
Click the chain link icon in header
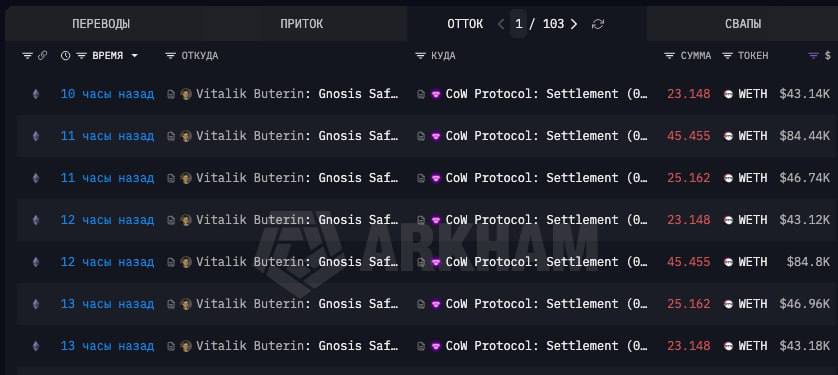coord(42,56)
